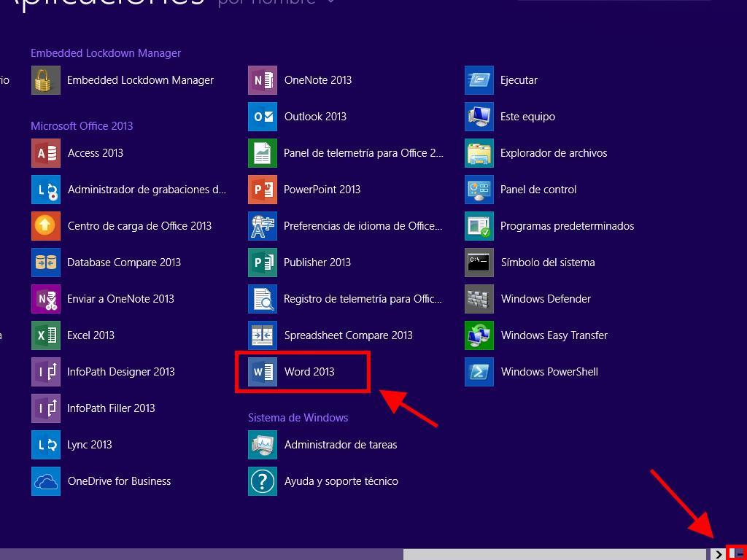Screen dimensions: 747x560
Task: Select the Sistema de Windows group header
Action: [x=298, y=418]
